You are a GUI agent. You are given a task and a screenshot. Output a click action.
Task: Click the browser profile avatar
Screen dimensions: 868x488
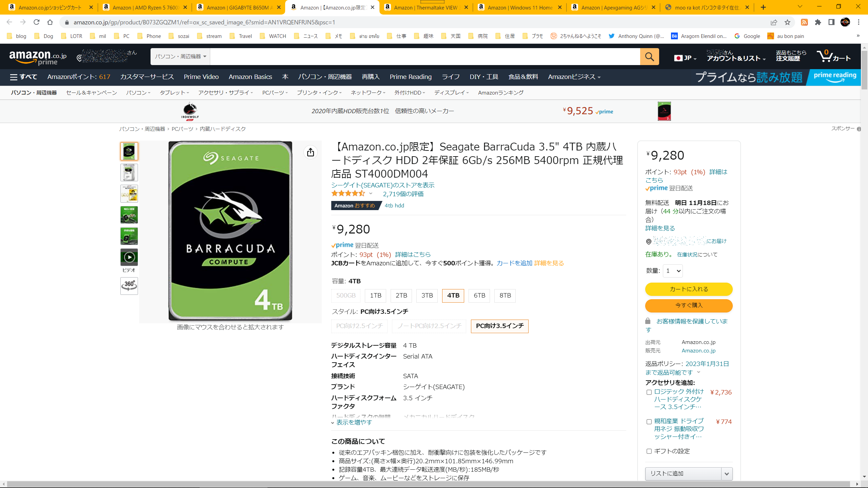tap(845, 22)
